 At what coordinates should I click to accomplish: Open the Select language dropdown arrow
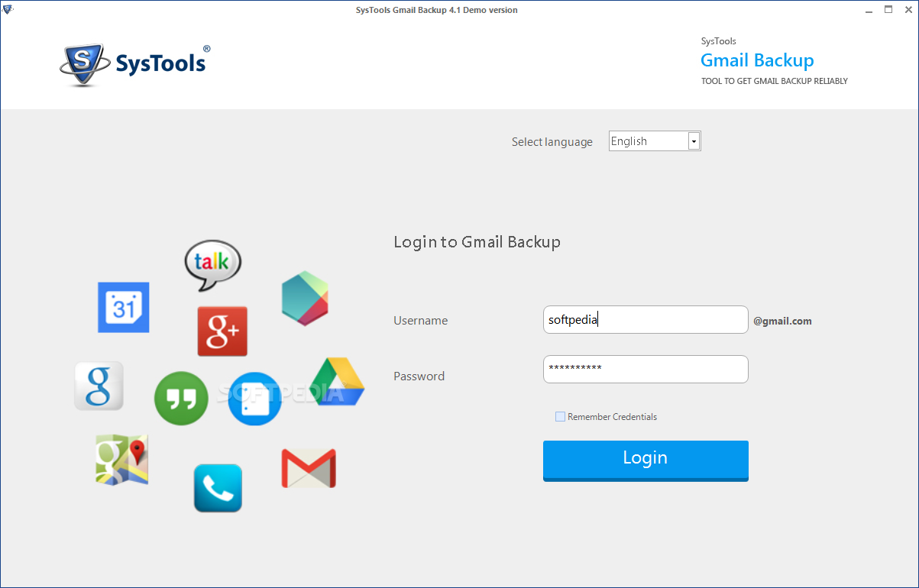[694, 141]
